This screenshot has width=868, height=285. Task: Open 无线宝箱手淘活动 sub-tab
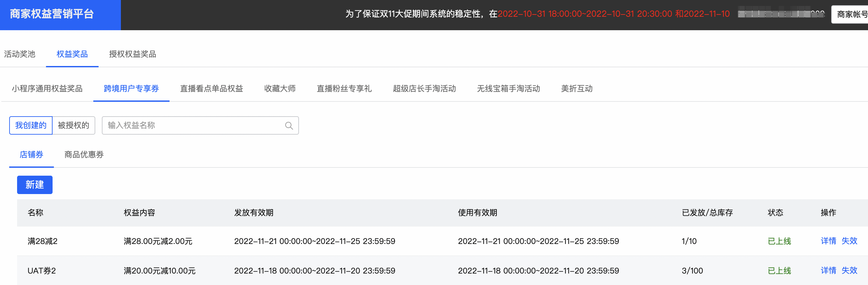tap(509, 89)
